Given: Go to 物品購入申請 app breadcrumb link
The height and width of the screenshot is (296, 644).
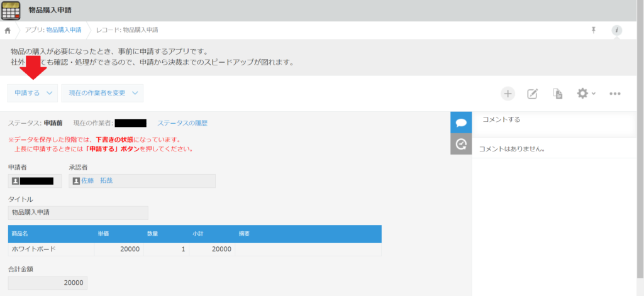Looking at the screenshot, I should point(64,30).
